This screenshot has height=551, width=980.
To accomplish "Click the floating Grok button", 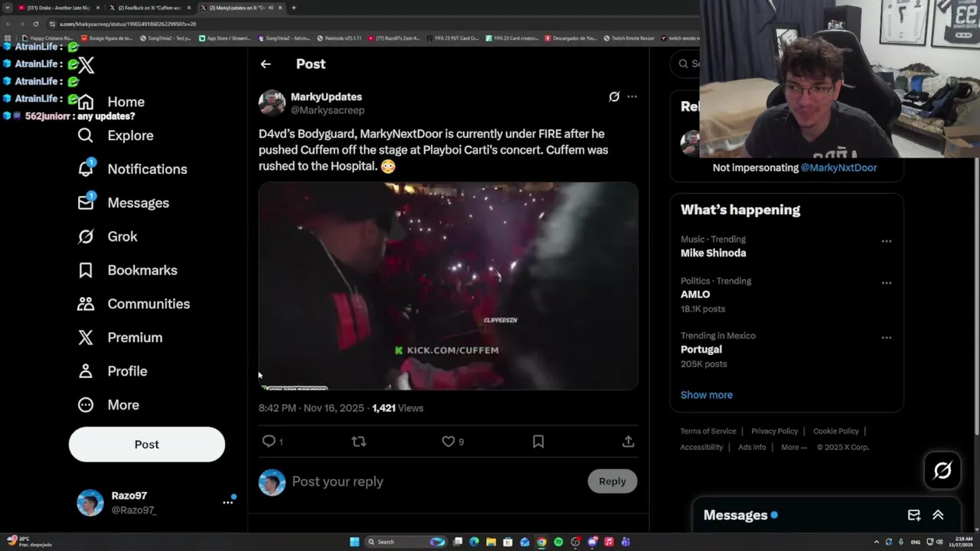I will point(942,471).
